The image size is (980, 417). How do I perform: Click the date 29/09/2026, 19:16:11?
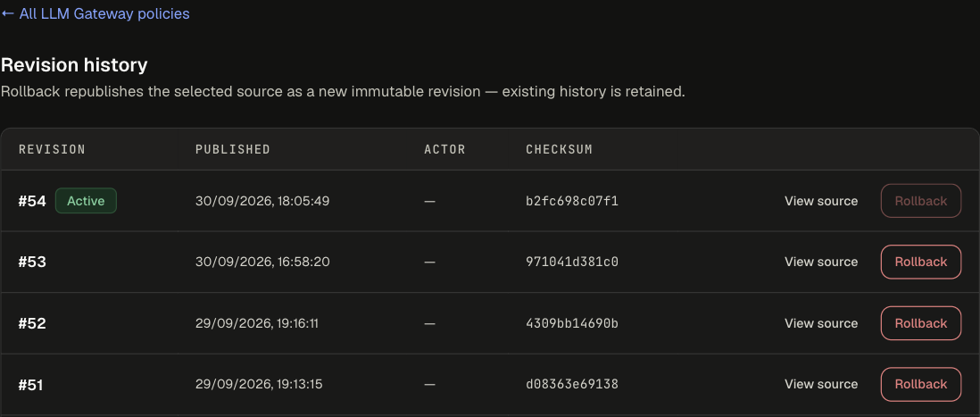pyautogui.click(x=257, y=323)
